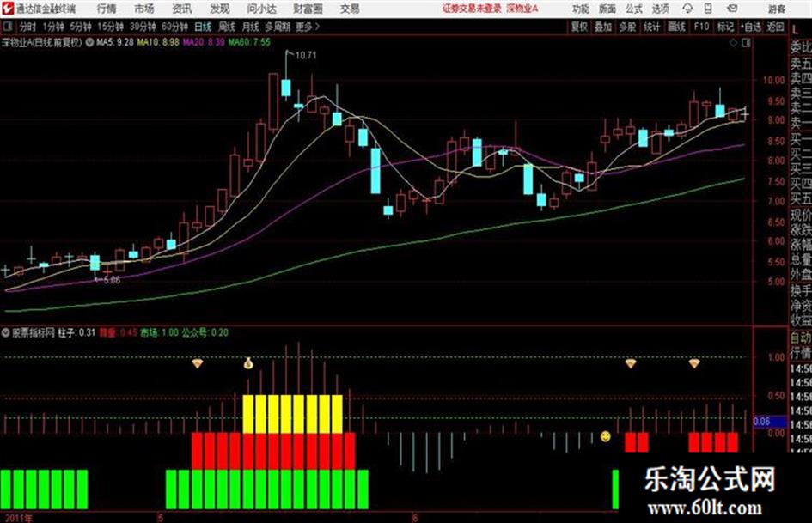This screenshot has width=812, height=523.
Task: Open the 发现 menu
Action: pyautogui.click(x=220, y=9)
